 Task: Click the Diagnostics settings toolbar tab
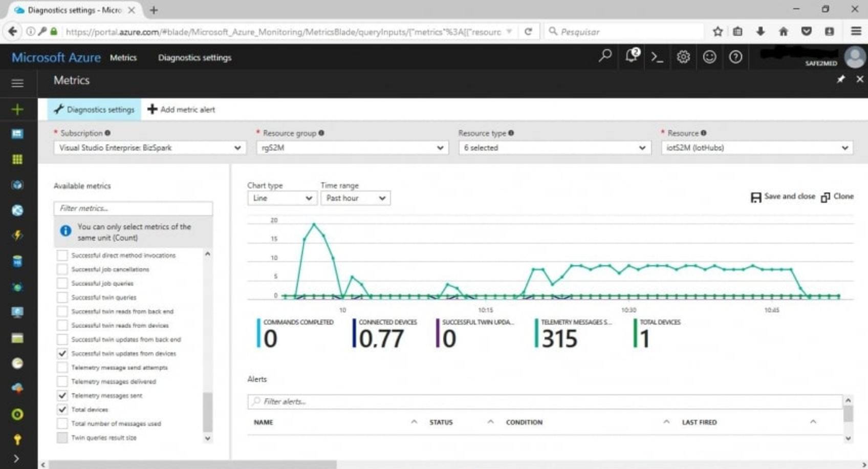pyautogui.click(x=95, y=110)
